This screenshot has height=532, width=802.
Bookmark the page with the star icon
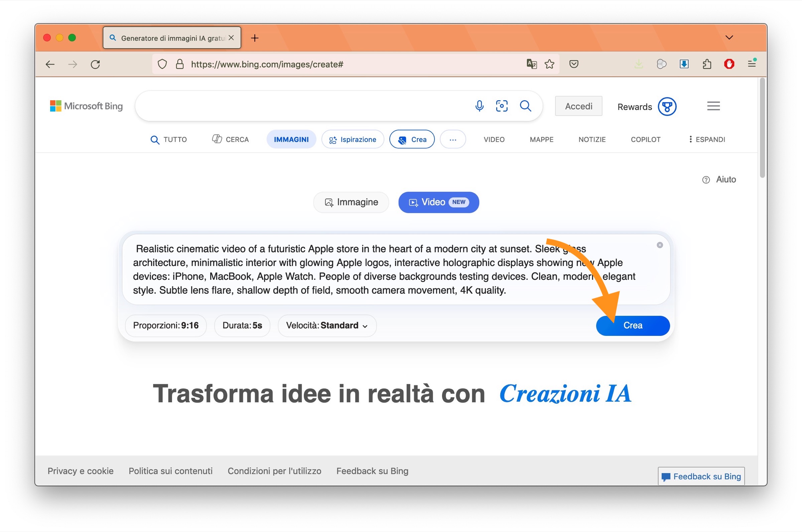(x=550, y=64)
